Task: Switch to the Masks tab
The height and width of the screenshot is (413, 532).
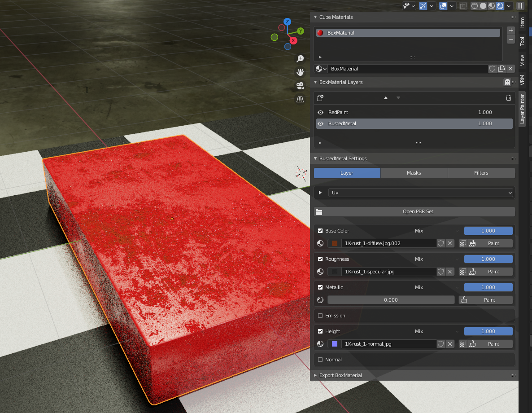Action: (414, 172)
